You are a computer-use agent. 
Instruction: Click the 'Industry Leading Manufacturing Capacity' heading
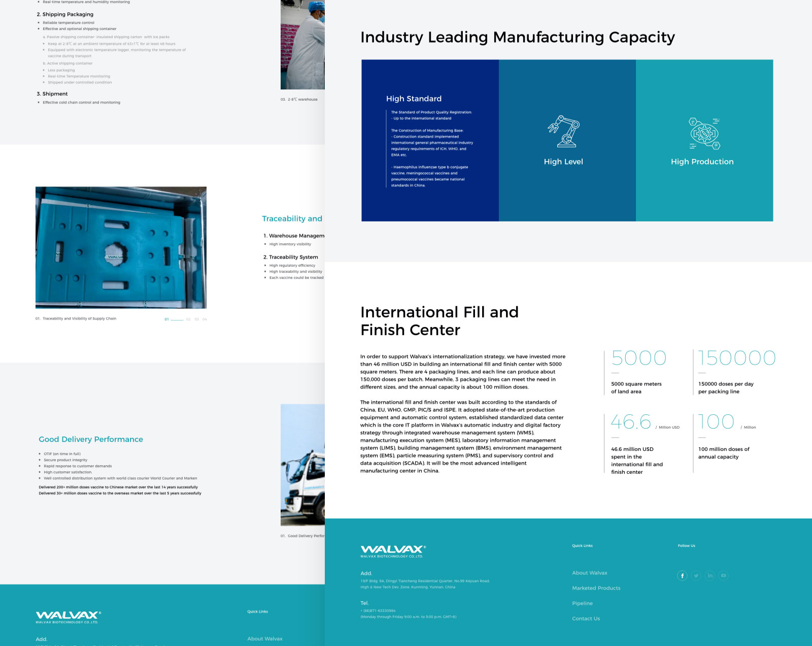(518, 37)
